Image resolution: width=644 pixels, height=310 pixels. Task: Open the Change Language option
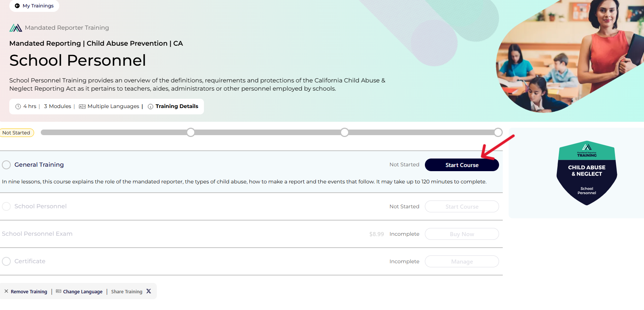point(83,292)
